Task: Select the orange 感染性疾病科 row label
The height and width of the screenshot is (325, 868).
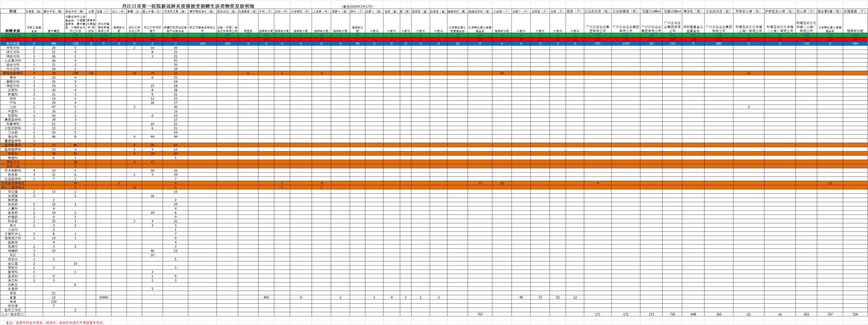Action: tap(13, 73)
